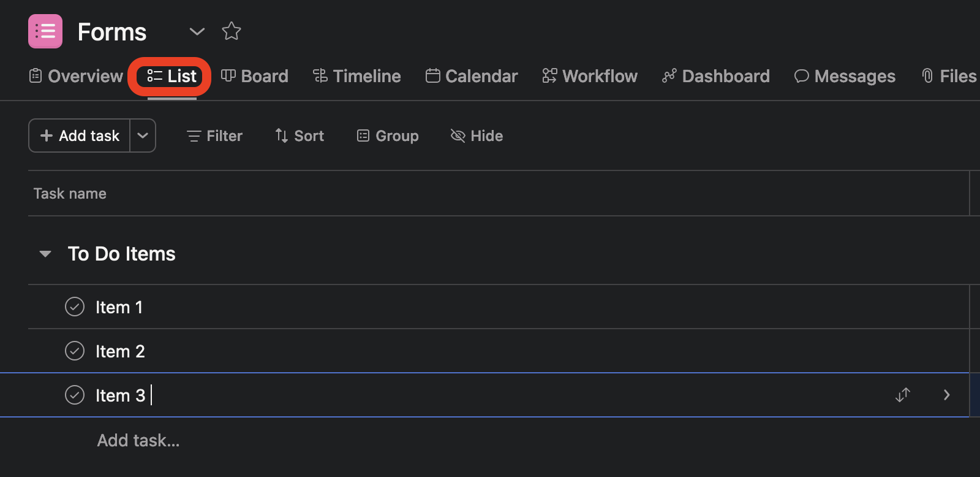Open the Files tab

tap(949, 76)
